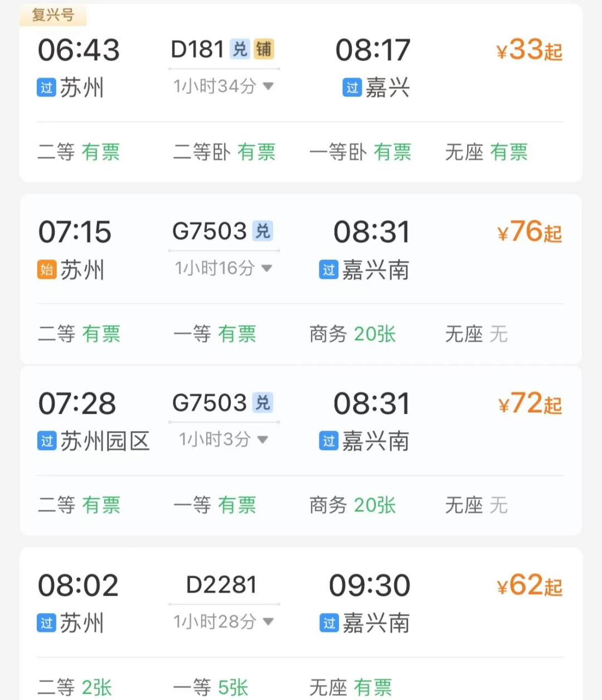
Task: Select 二等卧 有票 on train D181
Action: click(x=224, y=152)
